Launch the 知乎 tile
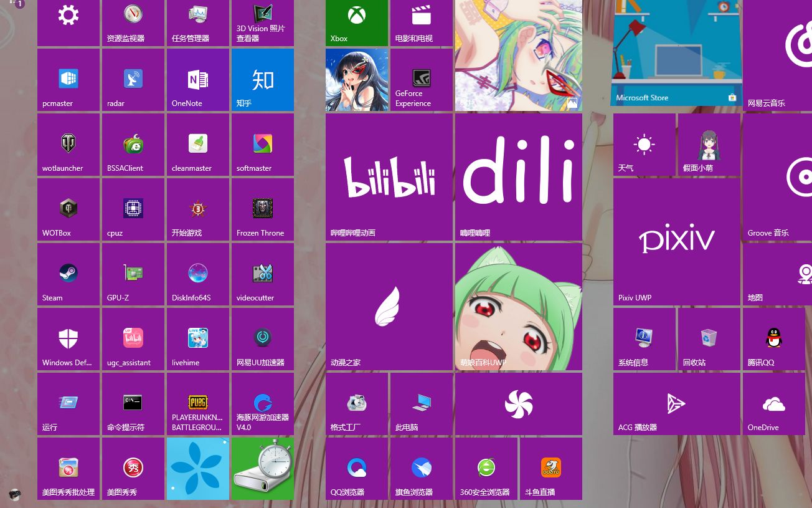812x508 pixels. point(263,80)
